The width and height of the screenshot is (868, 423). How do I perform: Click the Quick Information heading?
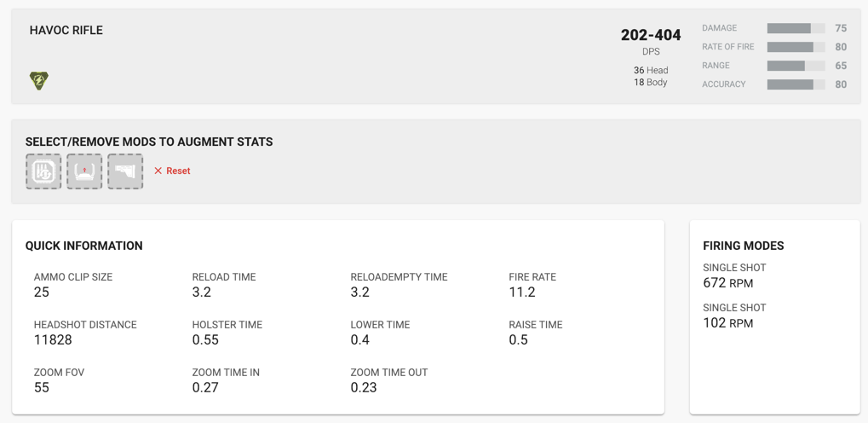pyautogui.click(x=84, y=246)
